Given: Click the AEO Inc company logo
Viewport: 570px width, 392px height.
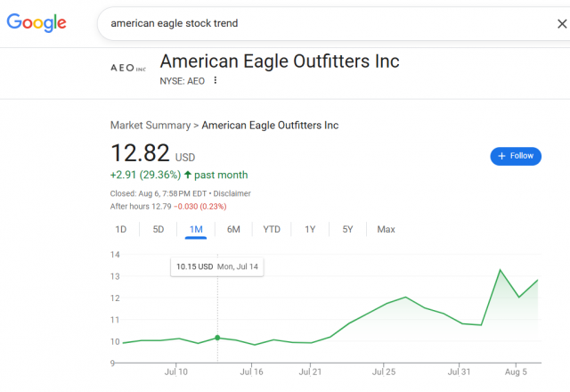Looking at the screenshot, I should point(128,68).
